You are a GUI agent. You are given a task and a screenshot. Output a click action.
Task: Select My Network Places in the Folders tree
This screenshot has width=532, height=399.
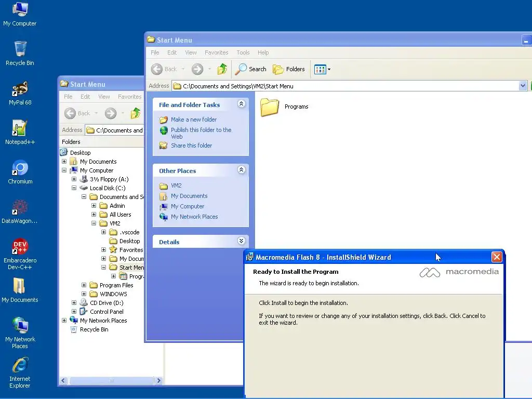(x=103, y=321)
